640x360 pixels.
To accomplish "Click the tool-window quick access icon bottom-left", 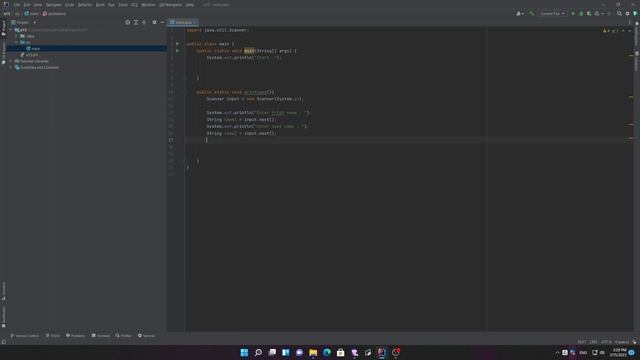I will tap(4, 342).
